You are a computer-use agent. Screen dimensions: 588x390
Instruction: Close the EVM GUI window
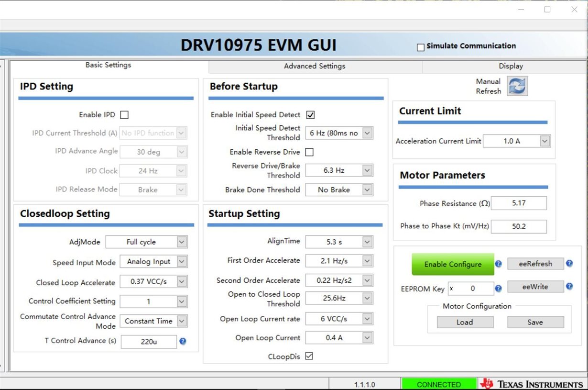coord(574,10)
